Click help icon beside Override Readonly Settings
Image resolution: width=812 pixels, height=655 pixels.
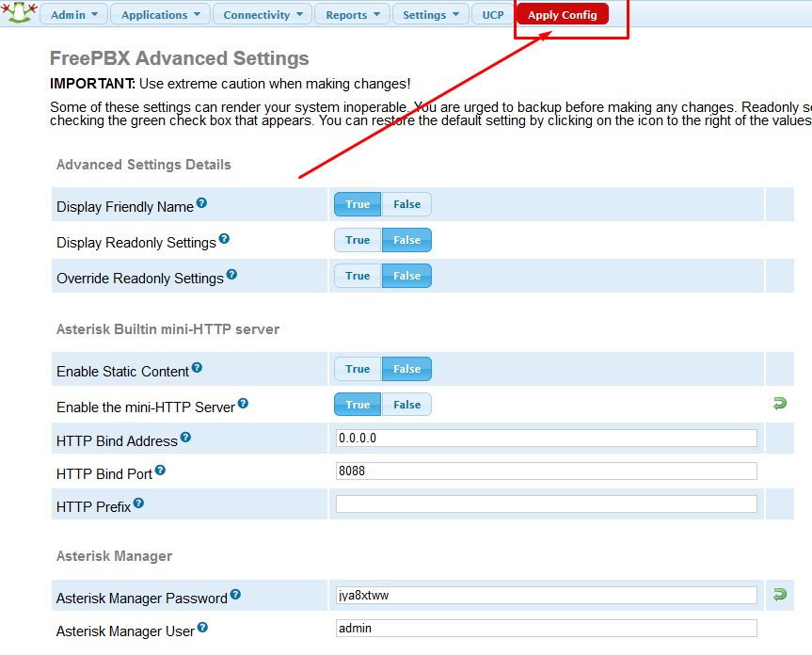pos(231,275)
